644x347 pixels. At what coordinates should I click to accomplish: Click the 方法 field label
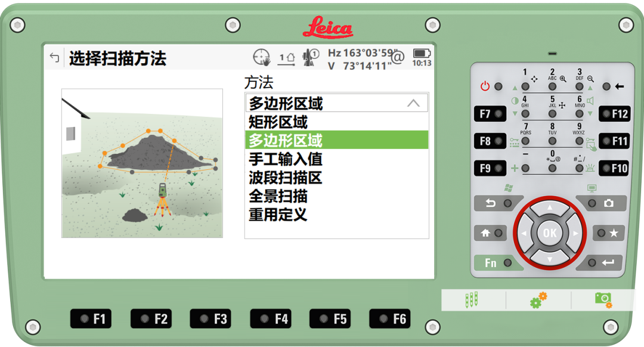(259, 82)
